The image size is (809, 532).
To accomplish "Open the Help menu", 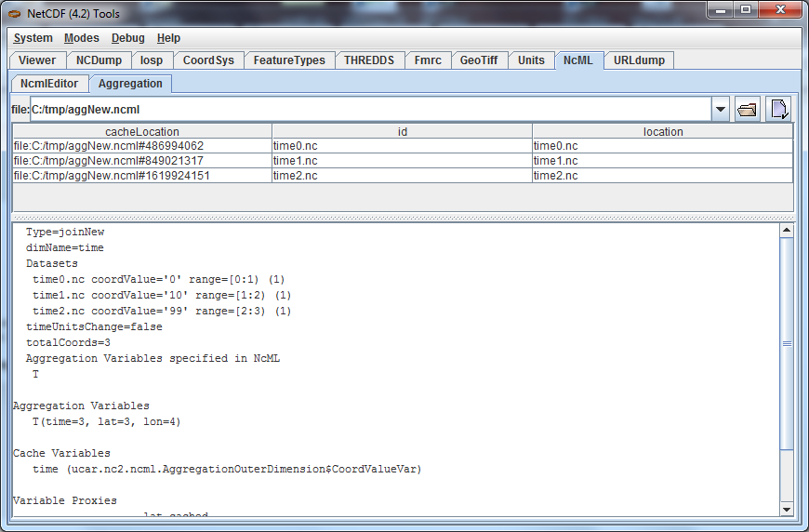I will (x=168, y=38).
